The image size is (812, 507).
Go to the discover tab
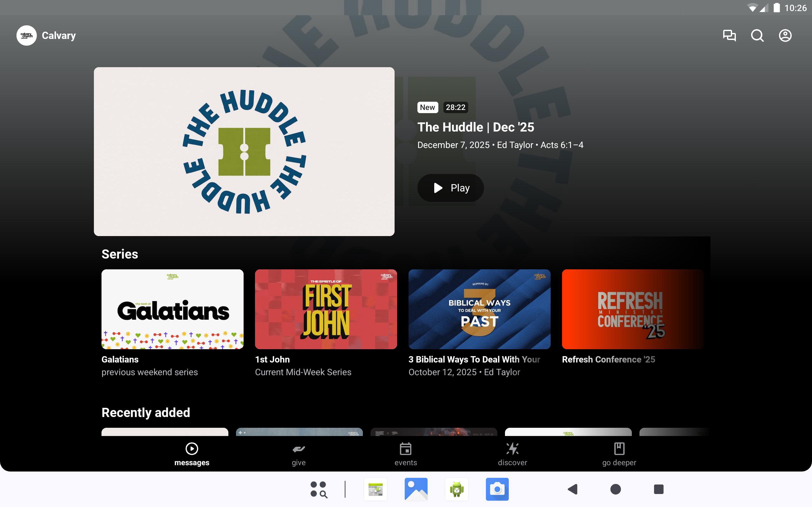tap(512, 454)
